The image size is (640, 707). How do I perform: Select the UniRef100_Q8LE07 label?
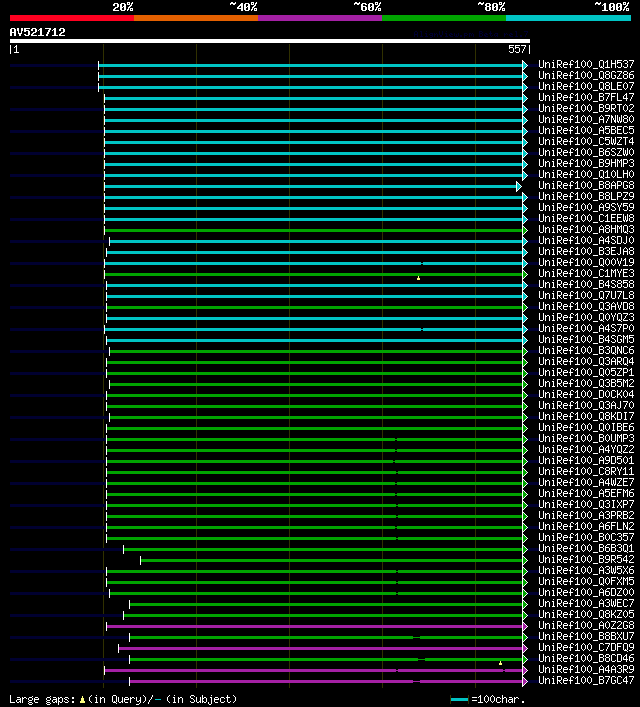click(586, 87)
